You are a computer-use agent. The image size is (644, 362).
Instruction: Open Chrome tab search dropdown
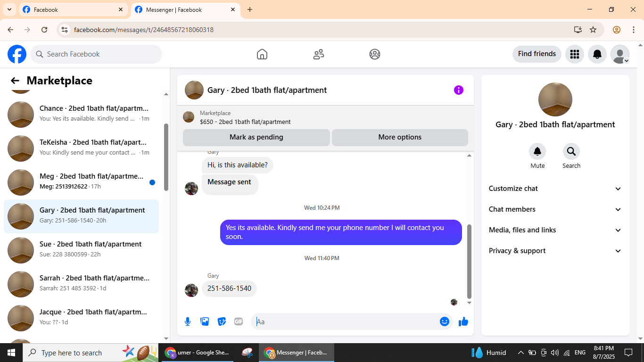pos(9,9)
